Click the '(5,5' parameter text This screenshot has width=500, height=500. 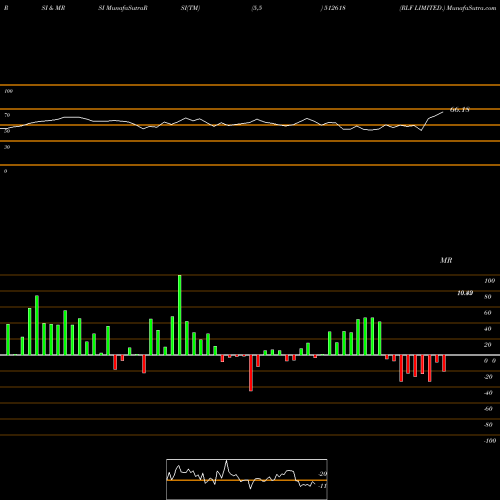coord(257,8)
